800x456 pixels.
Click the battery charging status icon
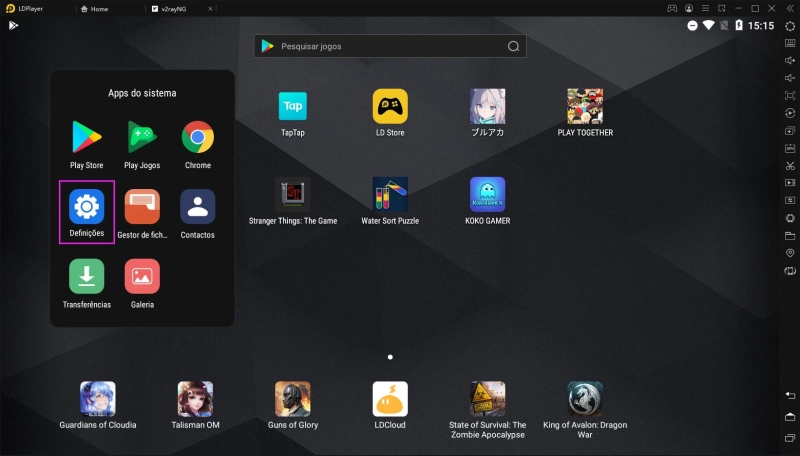[739, 25]
